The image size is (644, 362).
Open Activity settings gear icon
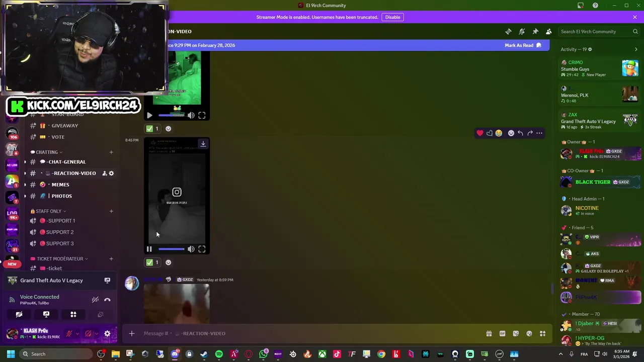[590, 49]
